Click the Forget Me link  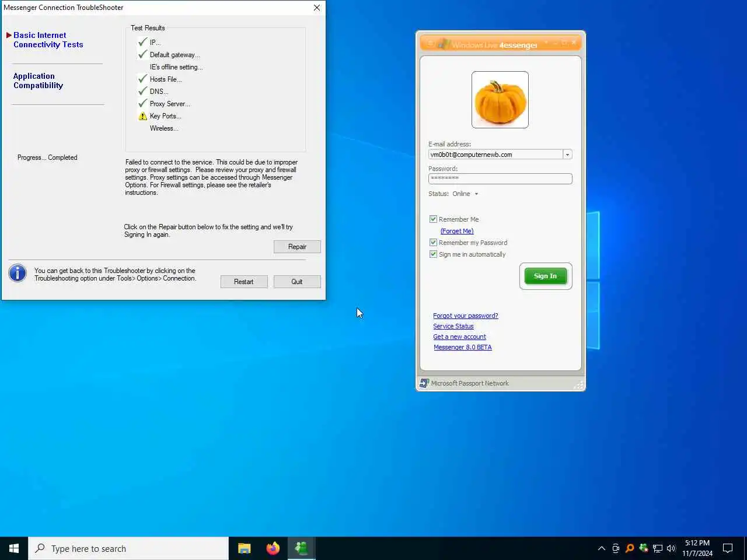pos(457,231)
